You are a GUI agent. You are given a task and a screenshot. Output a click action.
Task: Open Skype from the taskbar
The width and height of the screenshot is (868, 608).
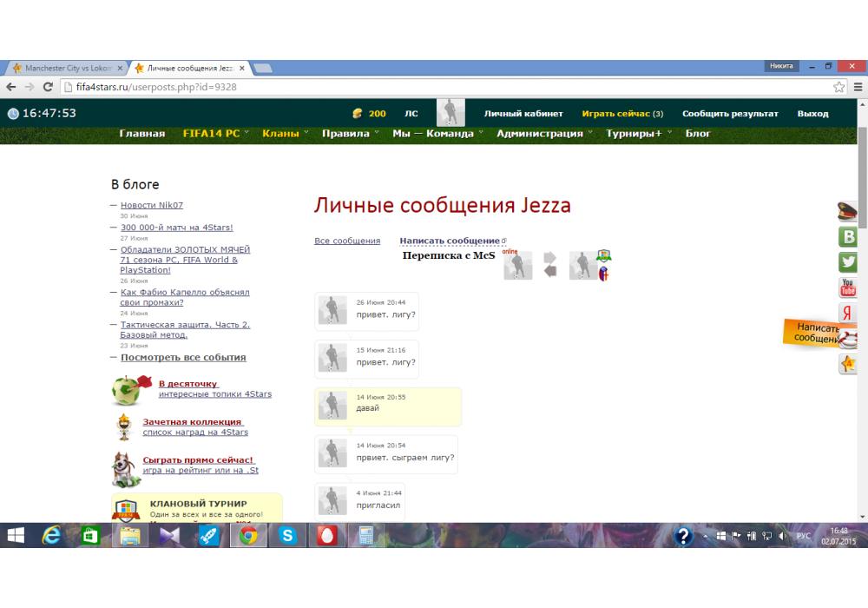pos(287,536)
